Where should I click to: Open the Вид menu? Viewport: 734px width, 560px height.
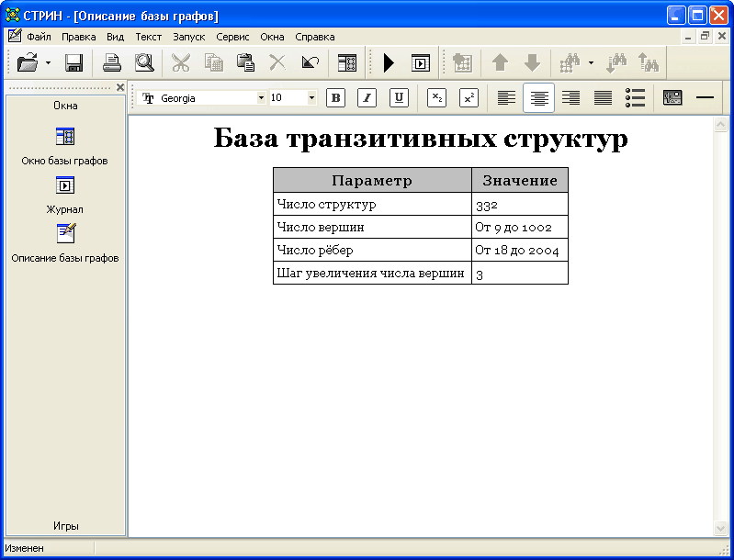tap(115, 37)
